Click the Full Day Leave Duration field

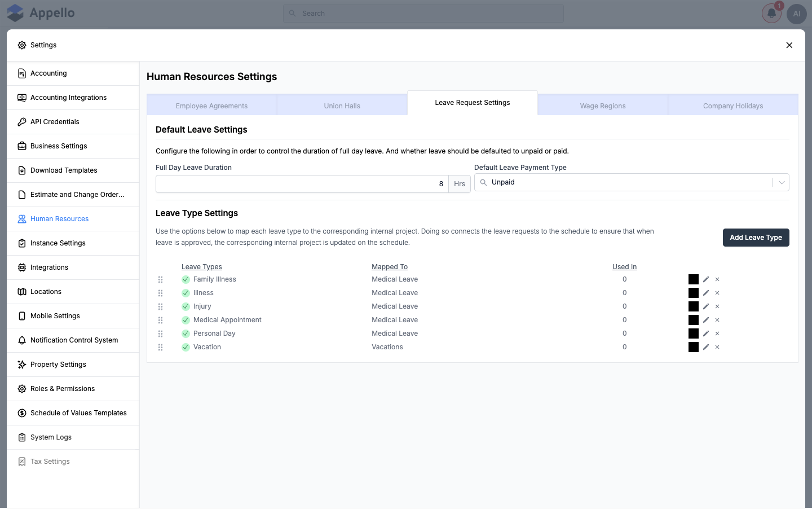pyautogui.click(x=302, y=184)
